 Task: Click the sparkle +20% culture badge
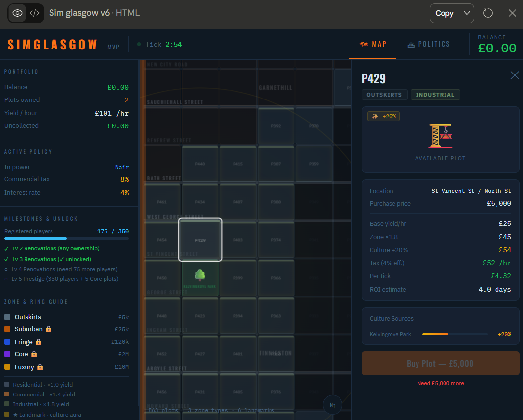(384, 116)
